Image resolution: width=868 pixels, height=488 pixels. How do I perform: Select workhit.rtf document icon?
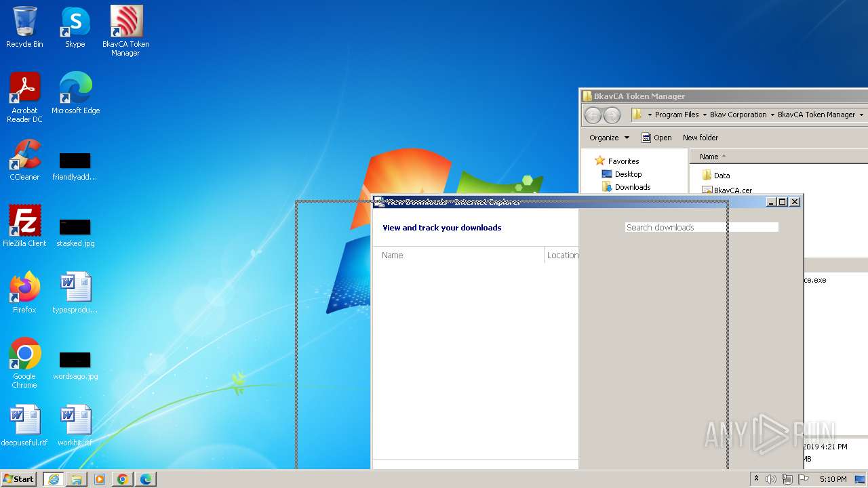coord(75,426)
